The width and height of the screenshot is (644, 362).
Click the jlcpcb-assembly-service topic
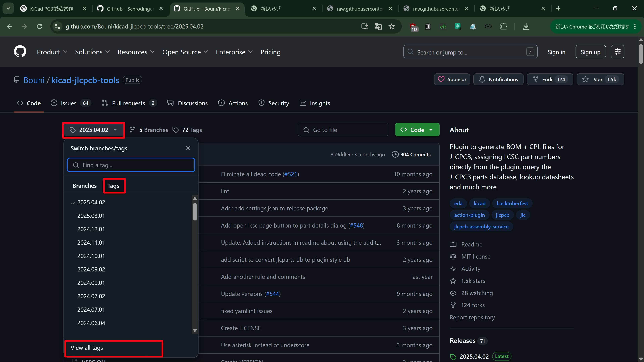coord(481,227)
